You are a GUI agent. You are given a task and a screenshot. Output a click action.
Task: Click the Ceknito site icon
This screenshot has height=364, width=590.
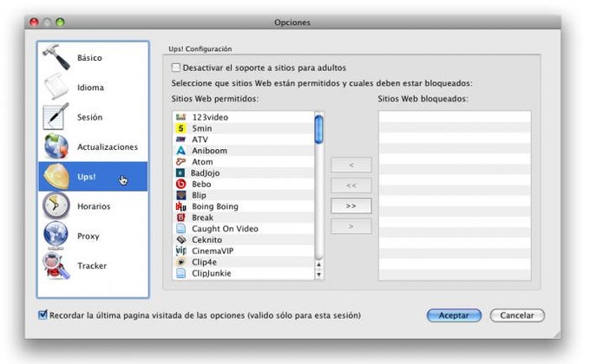pos(181,239)
